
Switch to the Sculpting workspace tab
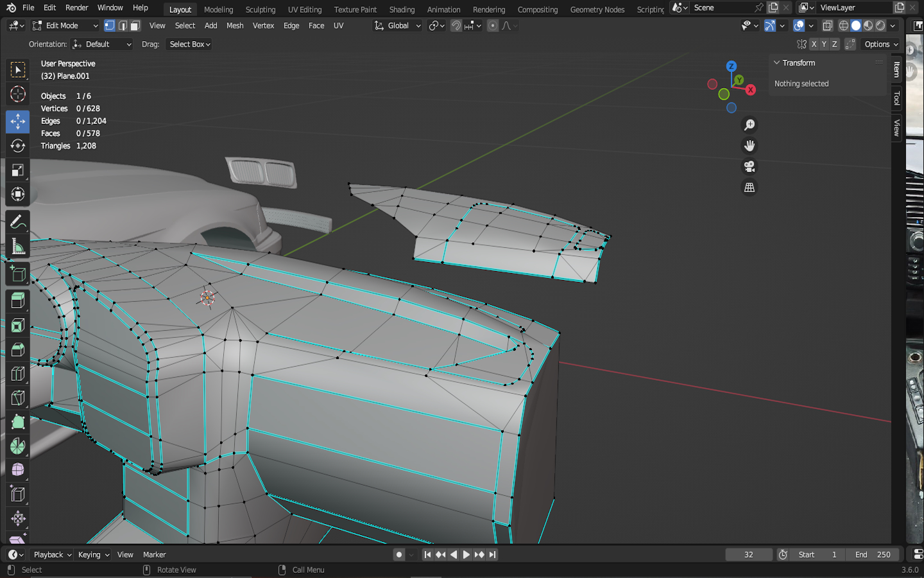tap(260, 10)
